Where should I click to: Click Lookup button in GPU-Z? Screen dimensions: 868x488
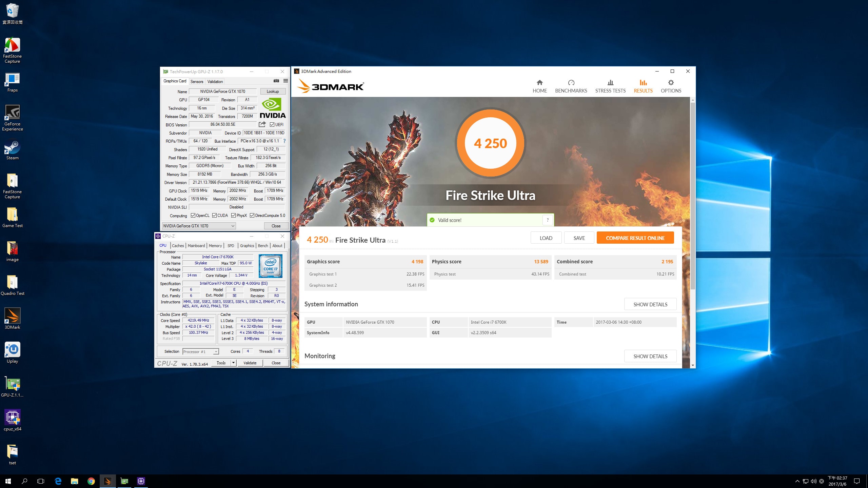(273, 91)
